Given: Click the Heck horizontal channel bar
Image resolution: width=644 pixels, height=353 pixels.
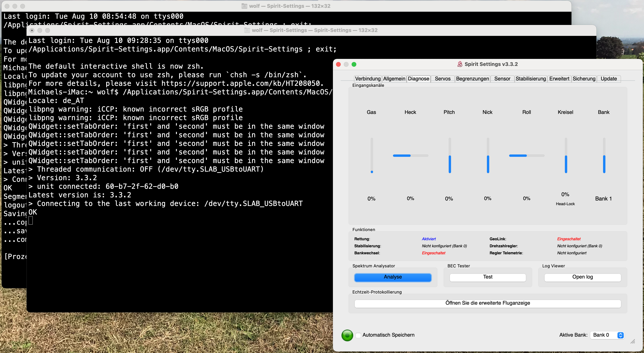Looking at the screenshot, I should click(x=410, y=156).
